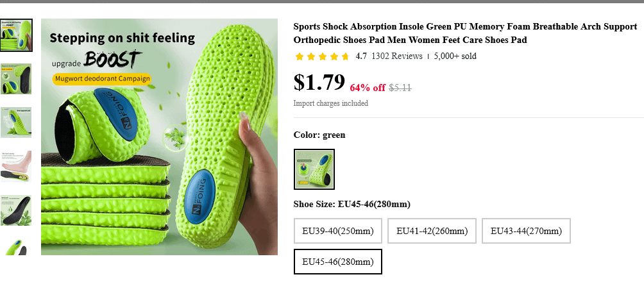The height and width of the screenshot is (286, 644).
Task: Click the 4.7 rating score
Action: 361,56
